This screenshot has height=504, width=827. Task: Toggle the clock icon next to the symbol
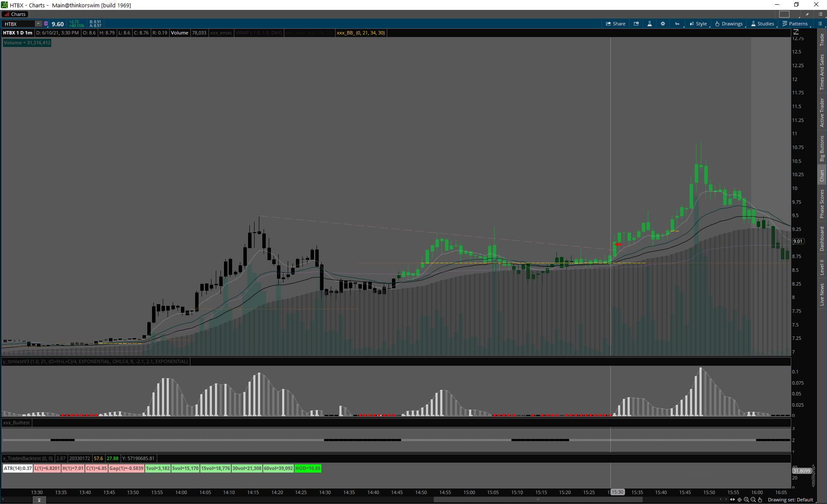(46, 24)
